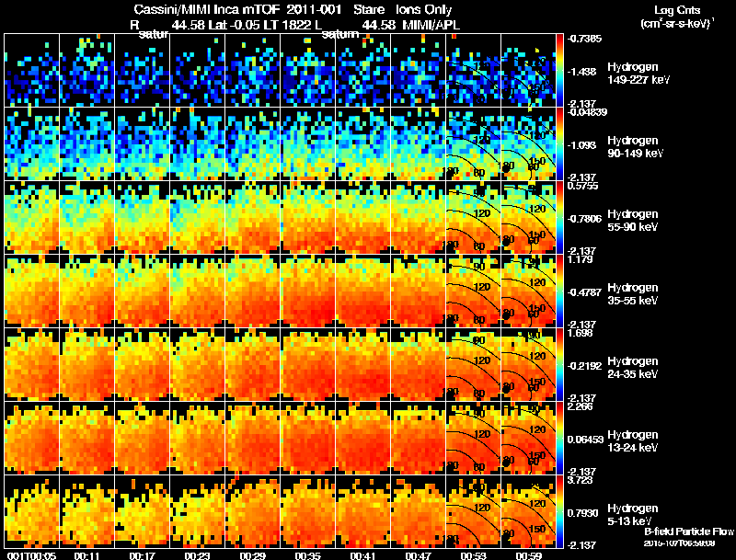Click the '0.7930' color scale value
736x560 pixels.
[x=582, y=513]
